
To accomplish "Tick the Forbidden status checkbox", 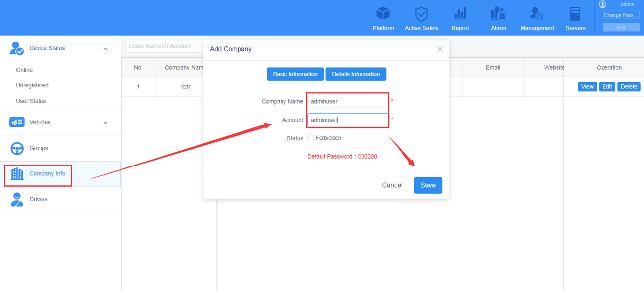I will [x=311, y=138].
